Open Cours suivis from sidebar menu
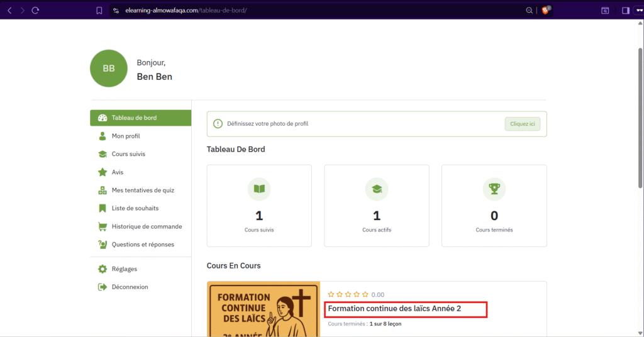644x337 pixels. tap(128, 154)
